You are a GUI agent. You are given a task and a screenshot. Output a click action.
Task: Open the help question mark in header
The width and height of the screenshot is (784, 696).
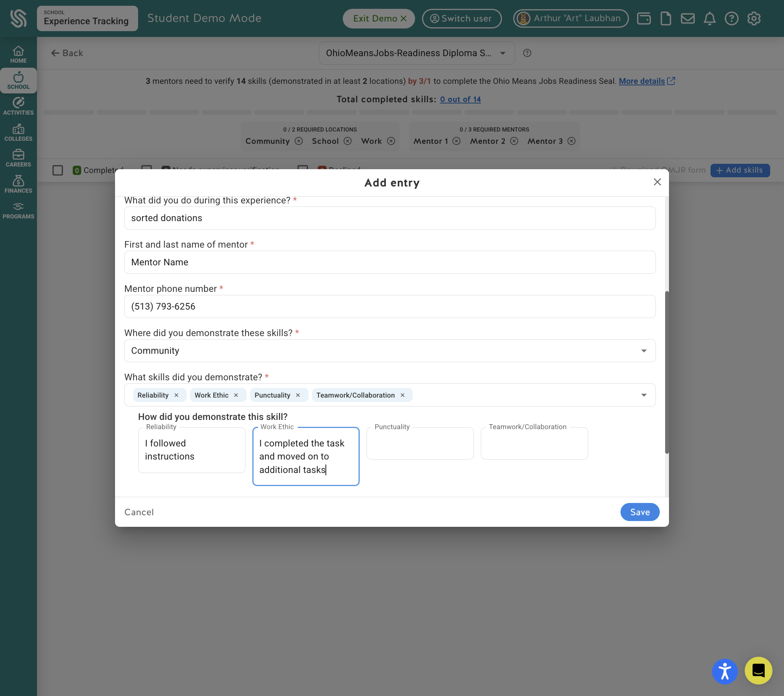[731, 18]
